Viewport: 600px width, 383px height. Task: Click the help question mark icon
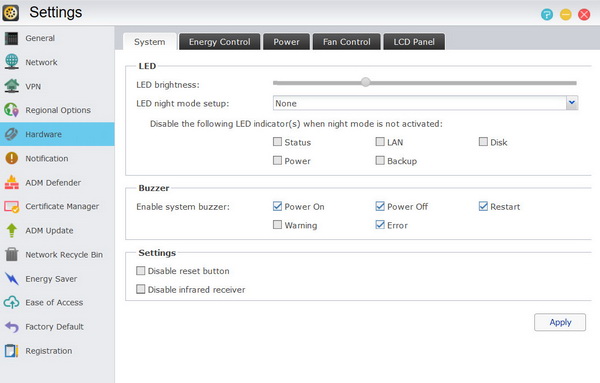pos(547,15)
